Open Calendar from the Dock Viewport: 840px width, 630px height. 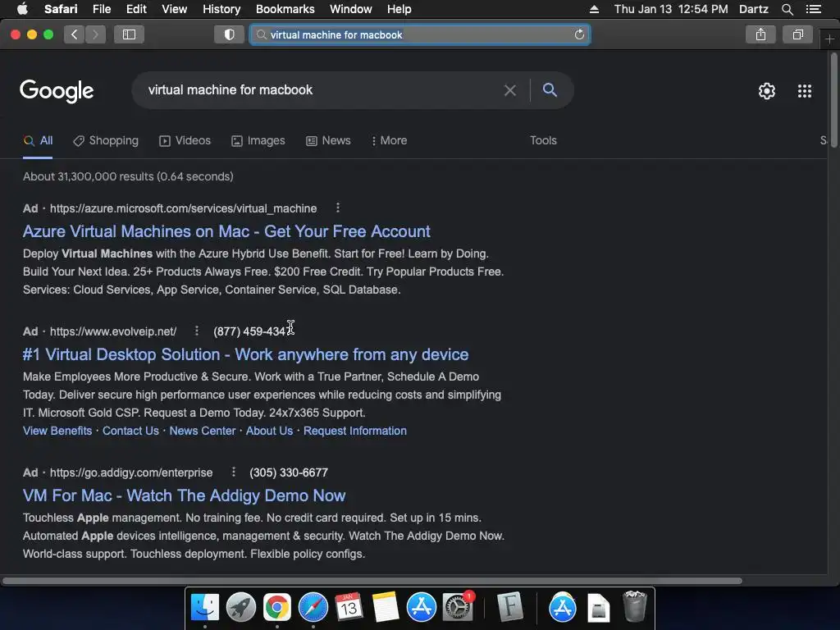[349, 608]
